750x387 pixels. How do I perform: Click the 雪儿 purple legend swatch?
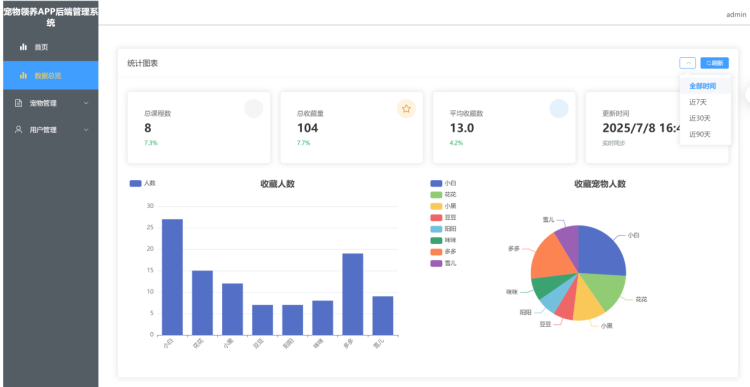pyautogui.click(x=436, y=263)
